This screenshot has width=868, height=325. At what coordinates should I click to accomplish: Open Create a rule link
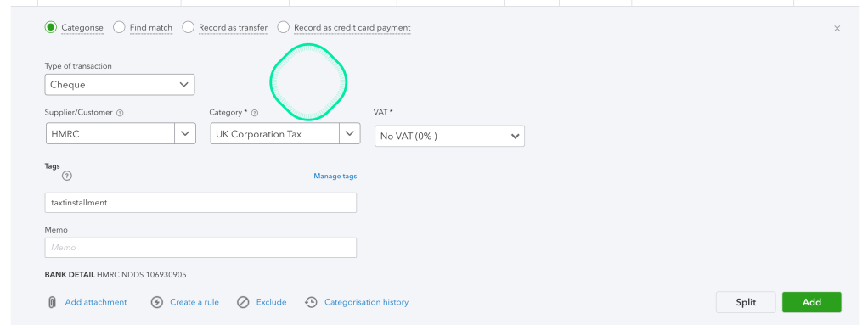click(x=194, y=302)
